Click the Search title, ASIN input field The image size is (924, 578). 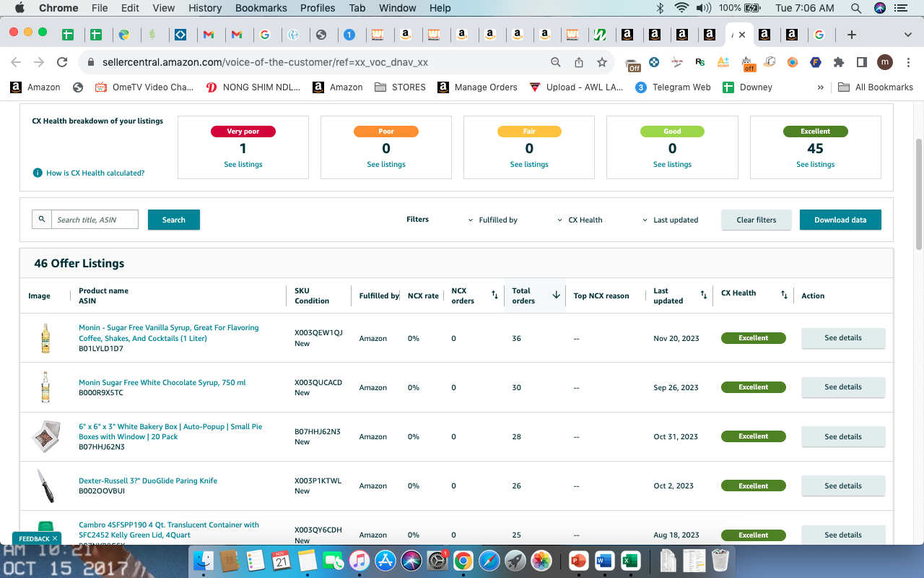click(x=95, y=220)
